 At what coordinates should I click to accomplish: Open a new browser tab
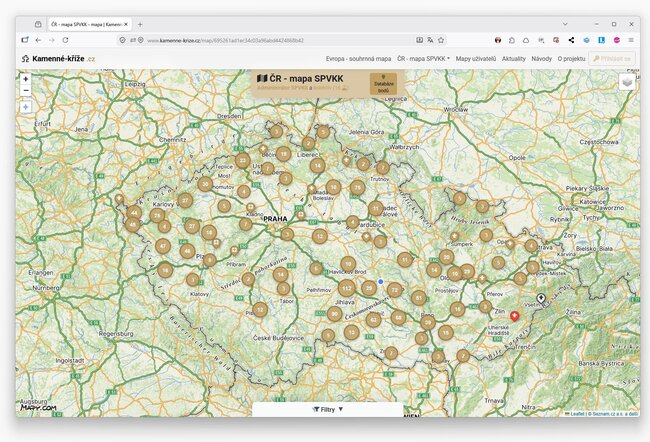point(140,24)
